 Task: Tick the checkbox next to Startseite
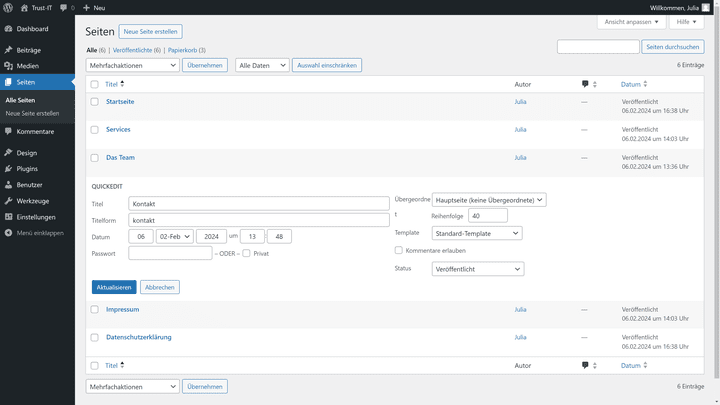pos(95,101)
